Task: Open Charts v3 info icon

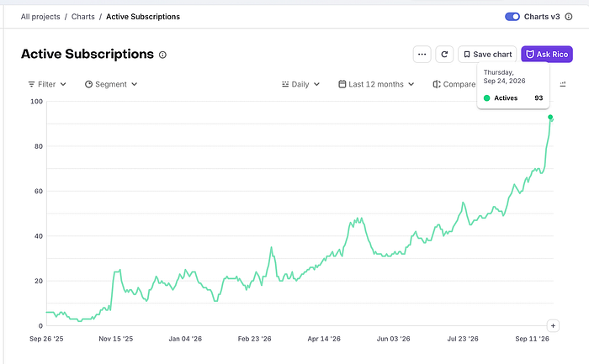Action: click(569, 17)
